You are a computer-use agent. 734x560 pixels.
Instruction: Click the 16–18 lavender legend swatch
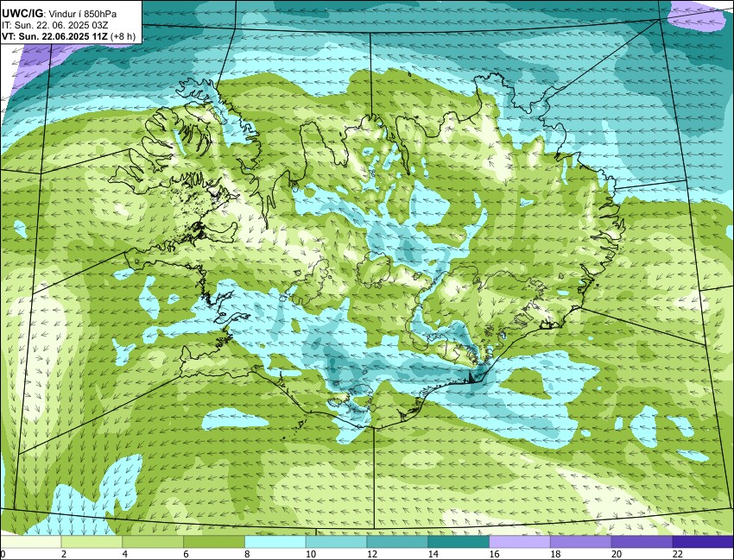520,542
